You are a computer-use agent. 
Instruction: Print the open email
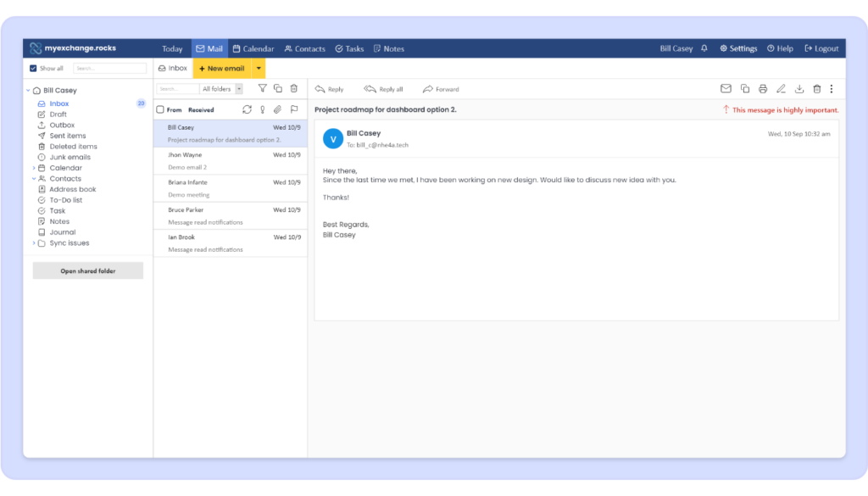[763, 89]
